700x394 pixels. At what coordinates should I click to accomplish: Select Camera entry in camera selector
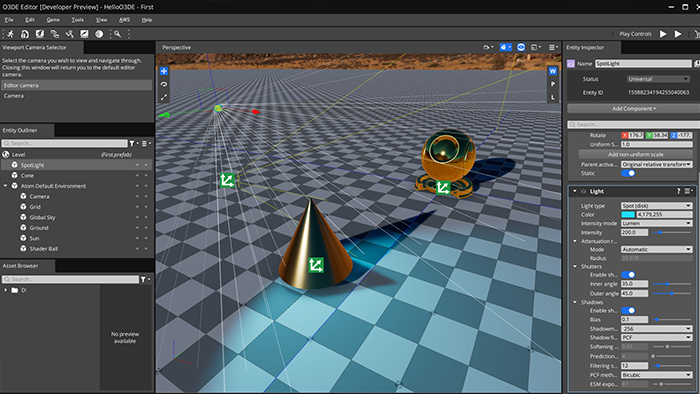[77, 96]
